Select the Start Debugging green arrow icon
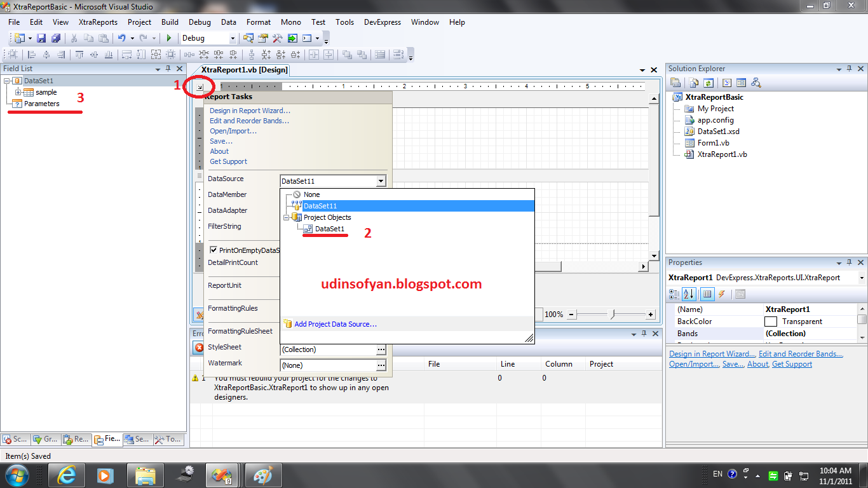This screenshot has width=868, height=488. pos(168,38)
